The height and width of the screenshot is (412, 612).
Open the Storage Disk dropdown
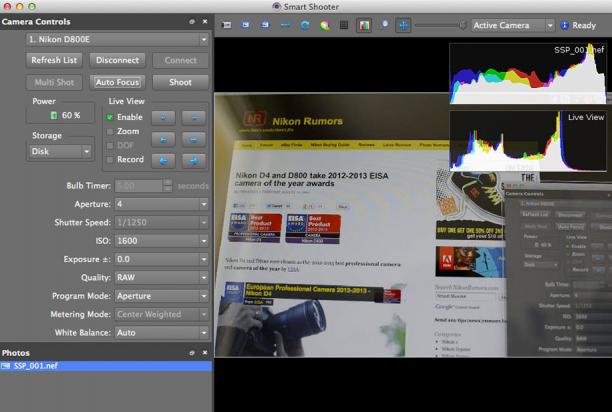click(x=60, y=151)
